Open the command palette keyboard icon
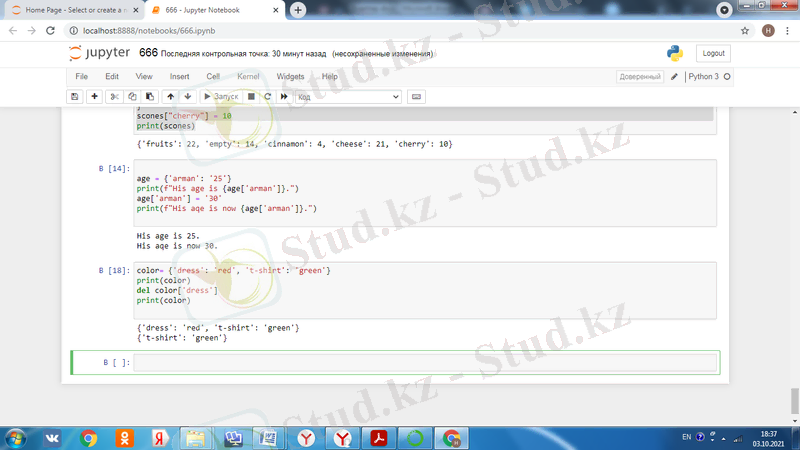This screenshot has height=450, width=800. pyautogui.click(x=416, y=96)
